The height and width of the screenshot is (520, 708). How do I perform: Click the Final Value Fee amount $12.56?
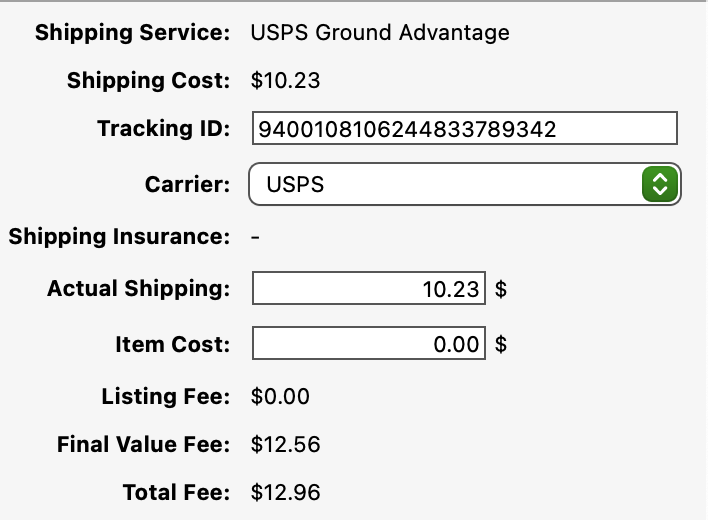(x=285, y=445)
